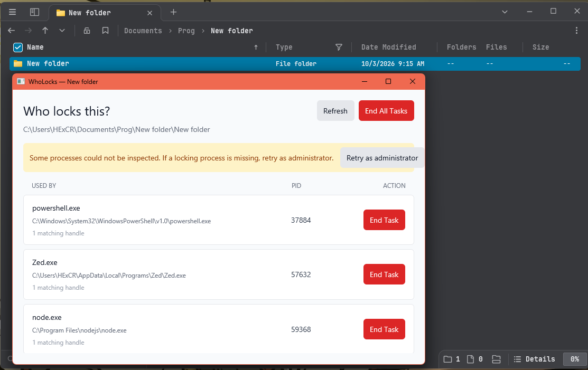Click the lock icon in toolbar
The image size is (588, 370).
(87, 31)
